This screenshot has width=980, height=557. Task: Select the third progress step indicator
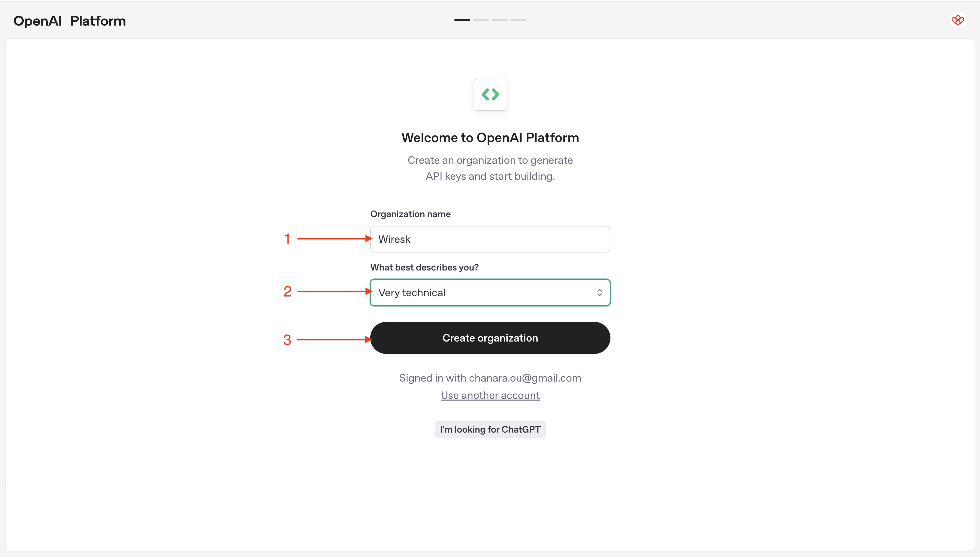pyautogui.click(x=500, y=20)
